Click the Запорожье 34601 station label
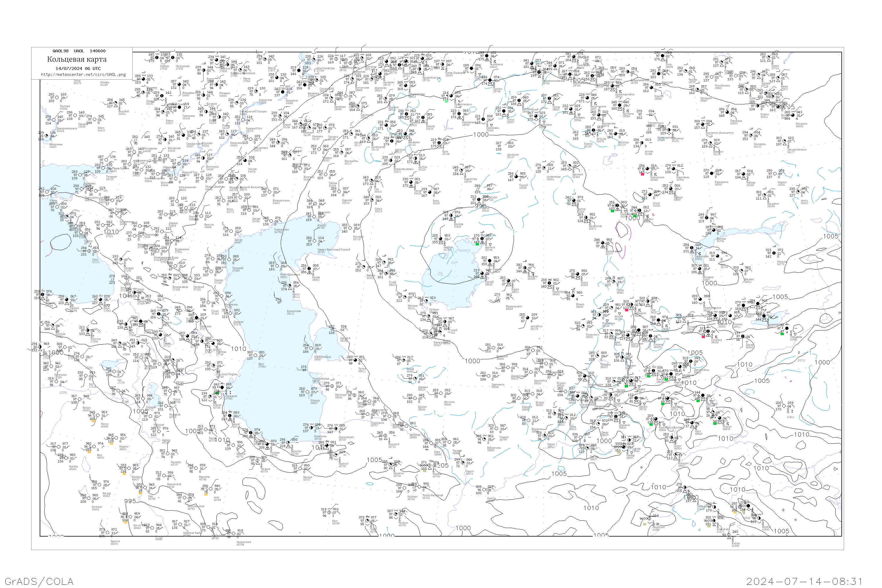This screenshot has height=588, width=882. pos(56,146)
